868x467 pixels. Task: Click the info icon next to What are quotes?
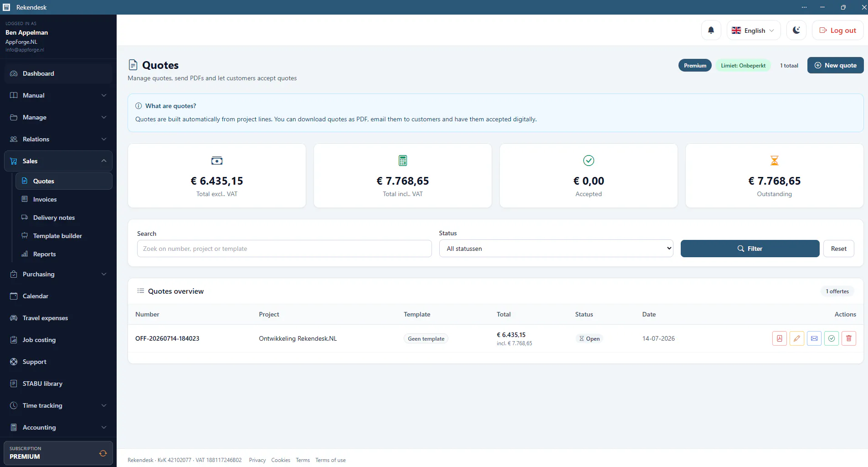(139, 106)
